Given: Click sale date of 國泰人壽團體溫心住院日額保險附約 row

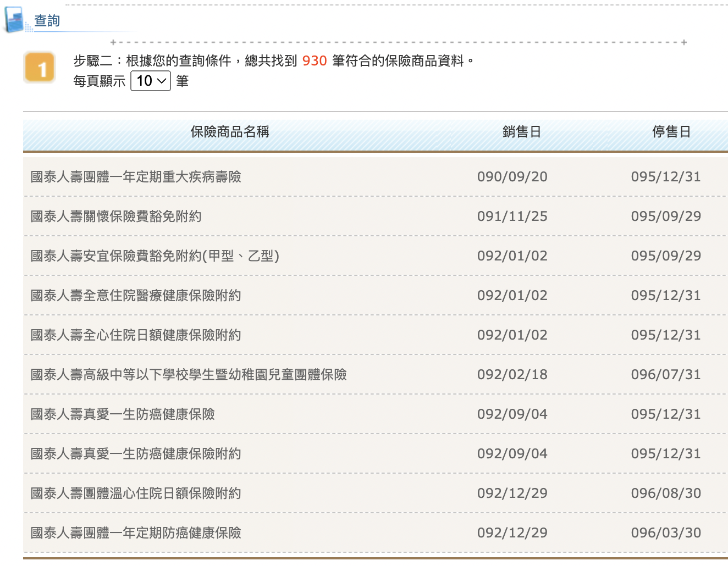Looking at the screenshot, I should click(512, 493).
